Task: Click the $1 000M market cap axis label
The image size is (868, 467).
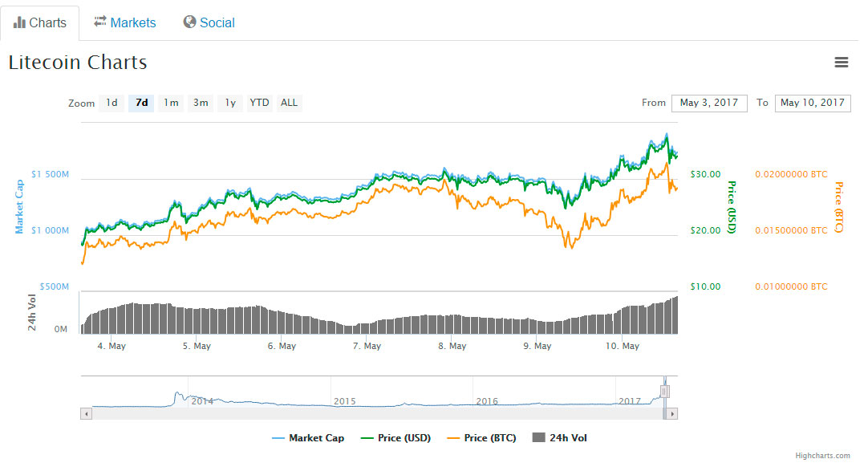Action: [50, 230]
